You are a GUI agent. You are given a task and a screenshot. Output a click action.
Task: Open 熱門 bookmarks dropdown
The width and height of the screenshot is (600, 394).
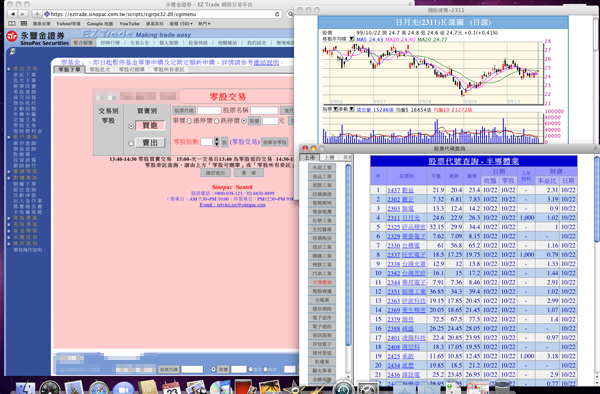[204, 24]
